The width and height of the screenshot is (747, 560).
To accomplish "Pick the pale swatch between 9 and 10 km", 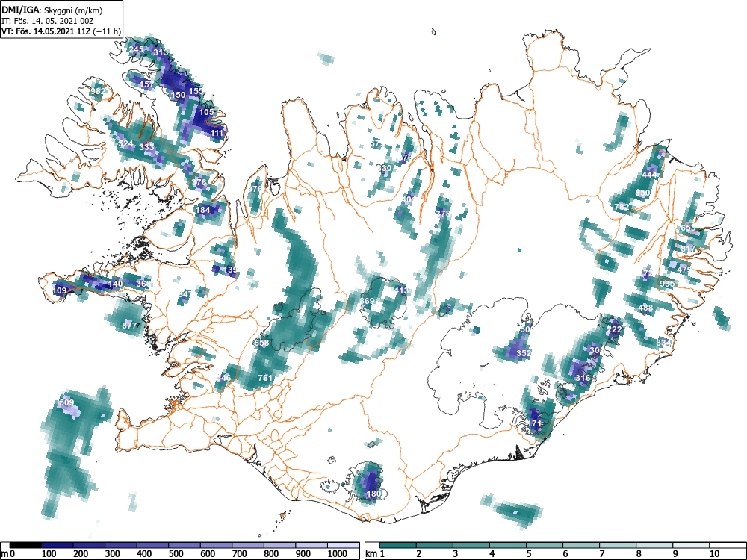I will (x=691, y=545).
